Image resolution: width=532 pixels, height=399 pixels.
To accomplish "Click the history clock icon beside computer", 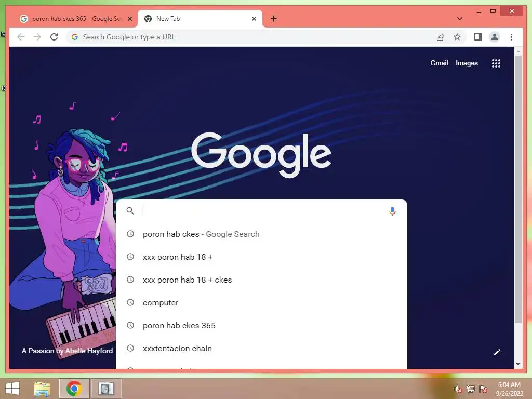I will [130, 302].
